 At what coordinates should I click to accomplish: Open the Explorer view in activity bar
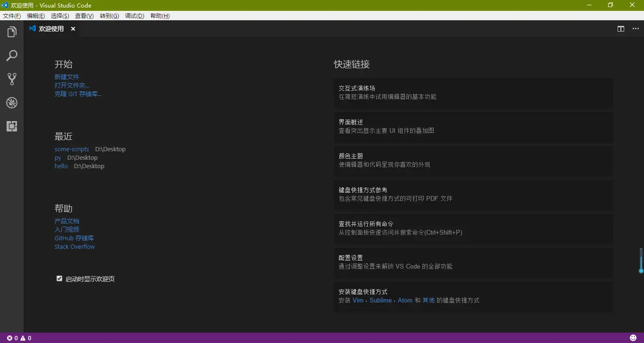12,32
